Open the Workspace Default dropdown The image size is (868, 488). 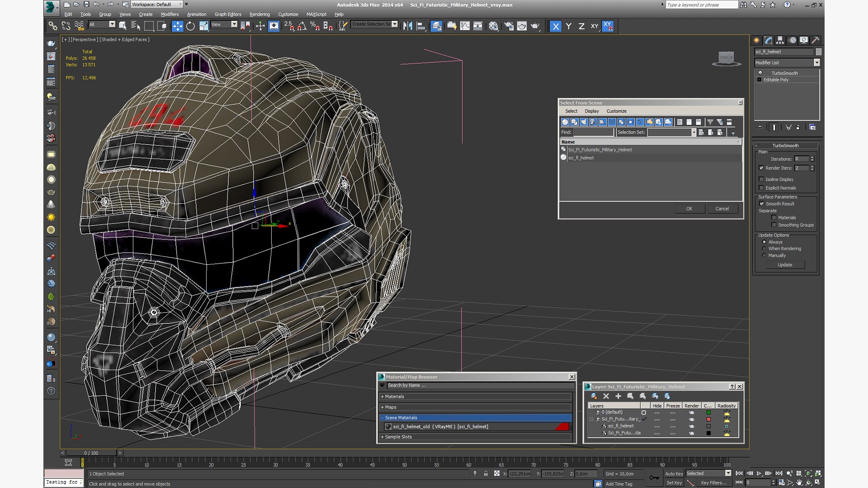[157, 5]
